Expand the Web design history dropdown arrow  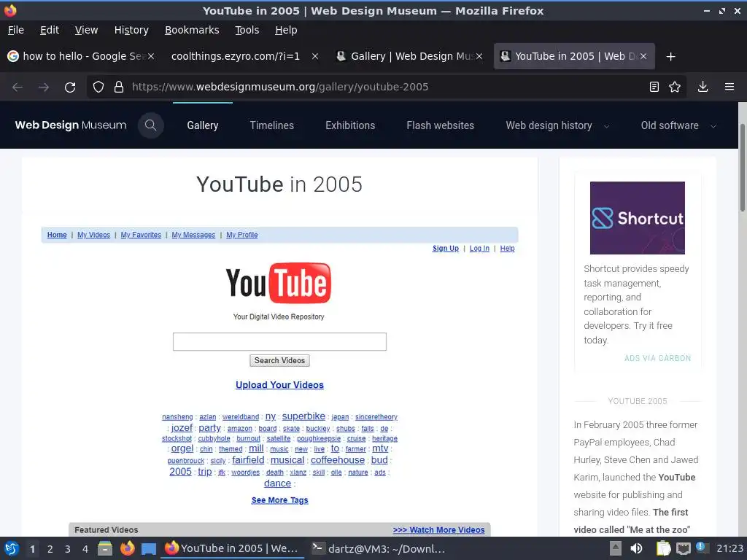click(x=606, y=126)
